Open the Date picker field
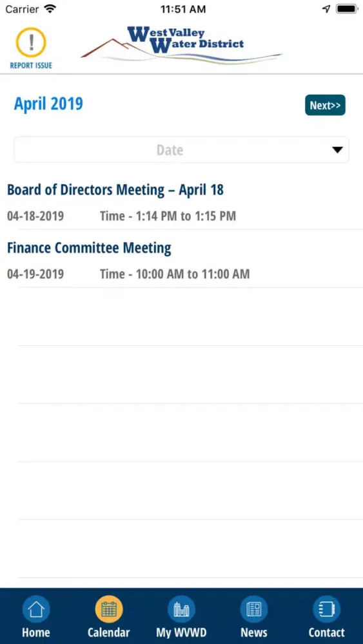 tap(181, 150)
